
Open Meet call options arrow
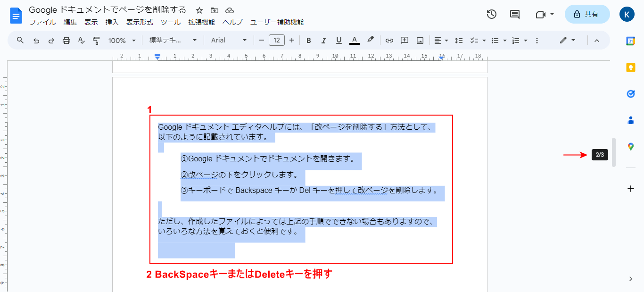(552, 15)
